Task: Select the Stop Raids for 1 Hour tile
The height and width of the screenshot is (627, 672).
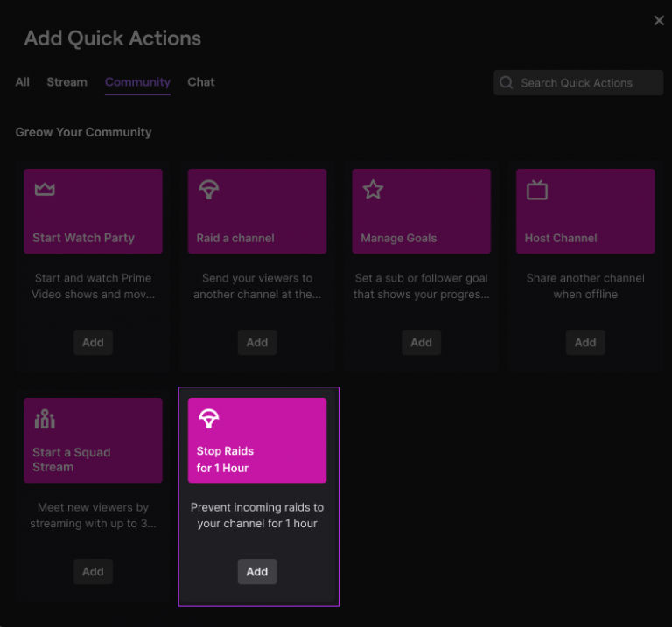Action: pos(257,441)
